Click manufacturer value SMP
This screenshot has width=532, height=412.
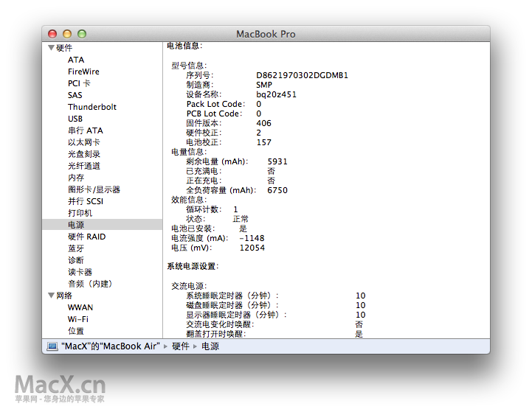pyautogui.click(x=264, y=85)
